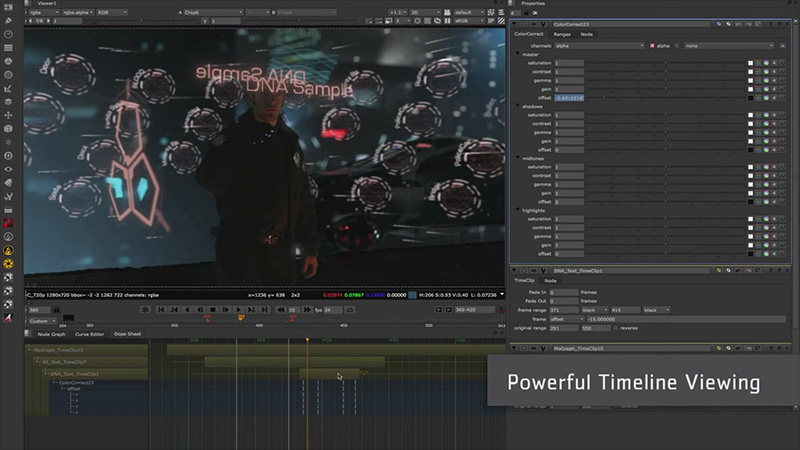
Task: Switch to the Ranges tab
Action: click(562, 34)
